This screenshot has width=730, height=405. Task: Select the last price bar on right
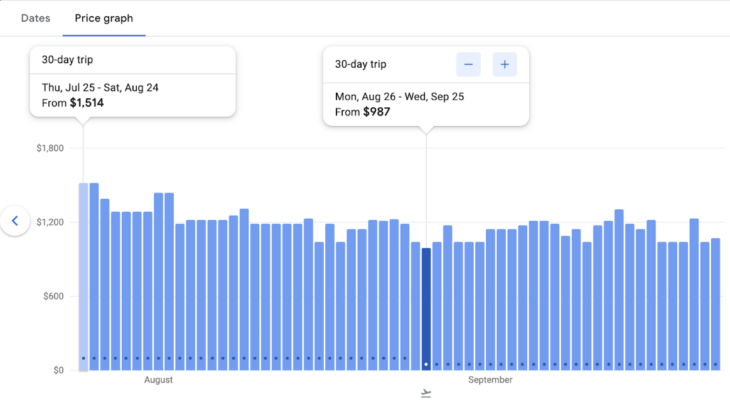[x=716, y=304]
